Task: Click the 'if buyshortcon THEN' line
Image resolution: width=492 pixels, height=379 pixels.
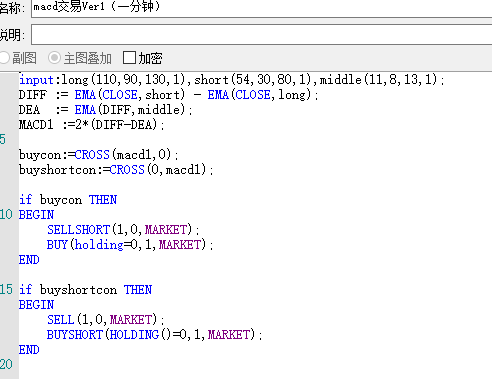Action: click(85, 290)
